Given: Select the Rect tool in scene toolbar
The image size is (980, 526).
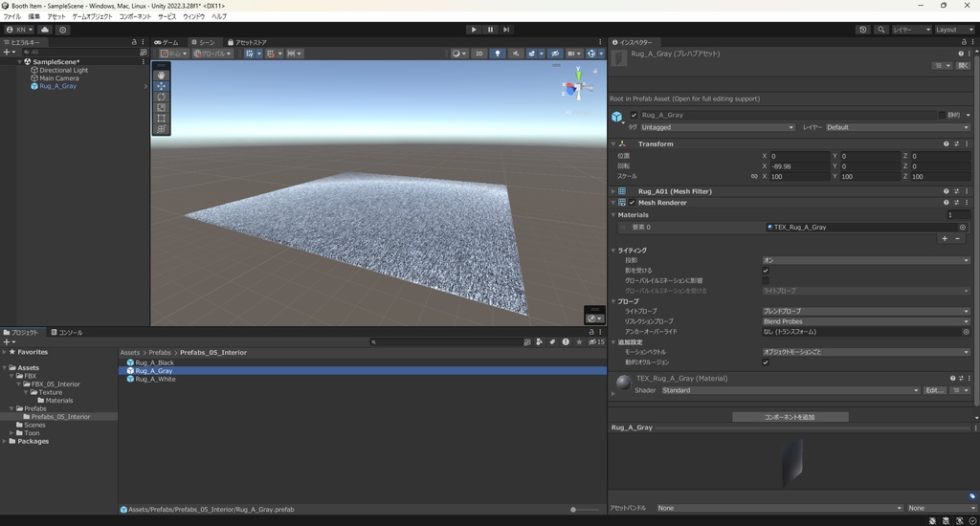Looking at the screenshot, I should point(161,118).
